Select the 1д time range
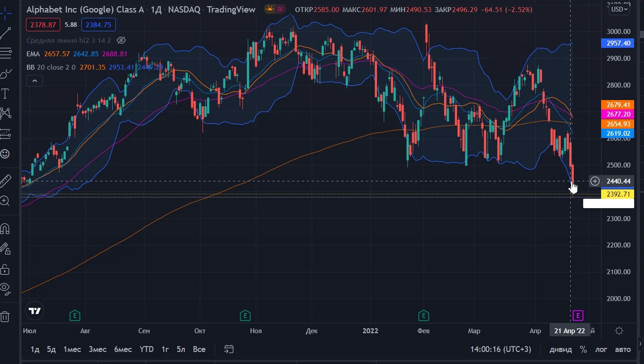 coord(35,349)
